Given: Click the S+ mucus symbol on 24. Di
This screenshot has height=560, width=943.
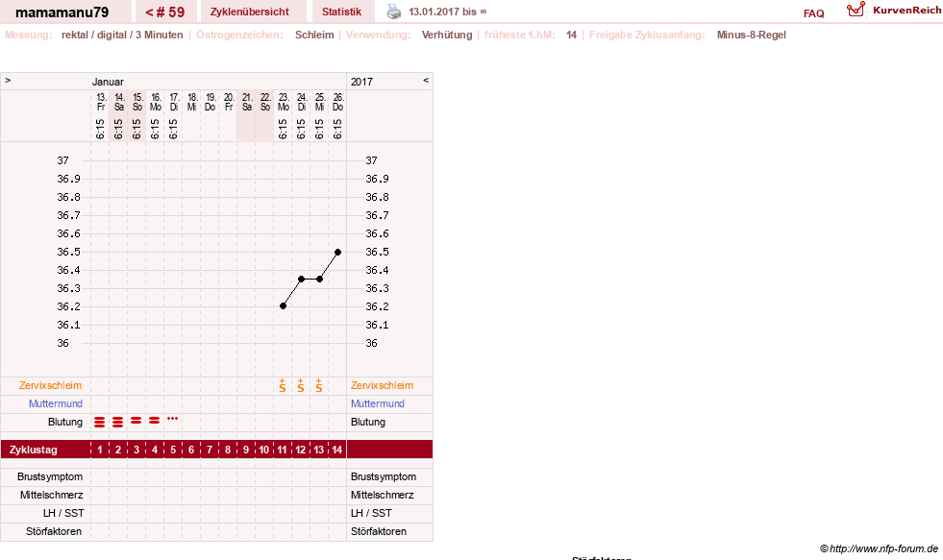Looking at the screenshot, I should click(x=301, y=385).
